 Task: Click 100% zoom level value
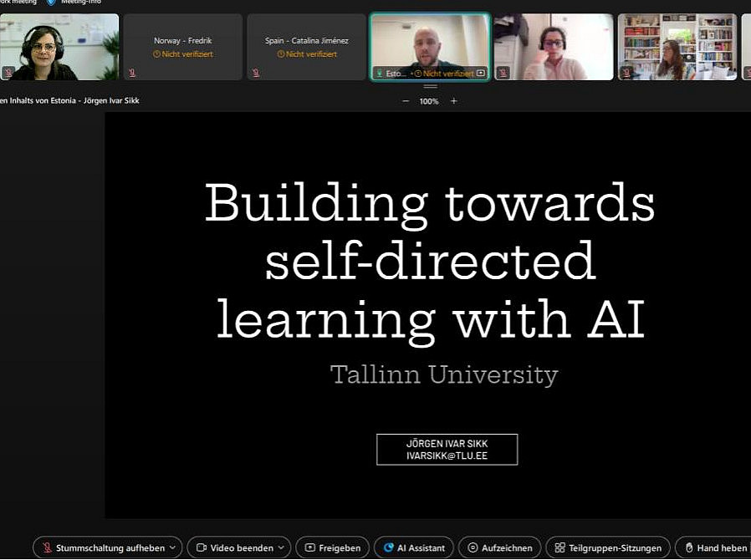[x=429, y=101]
